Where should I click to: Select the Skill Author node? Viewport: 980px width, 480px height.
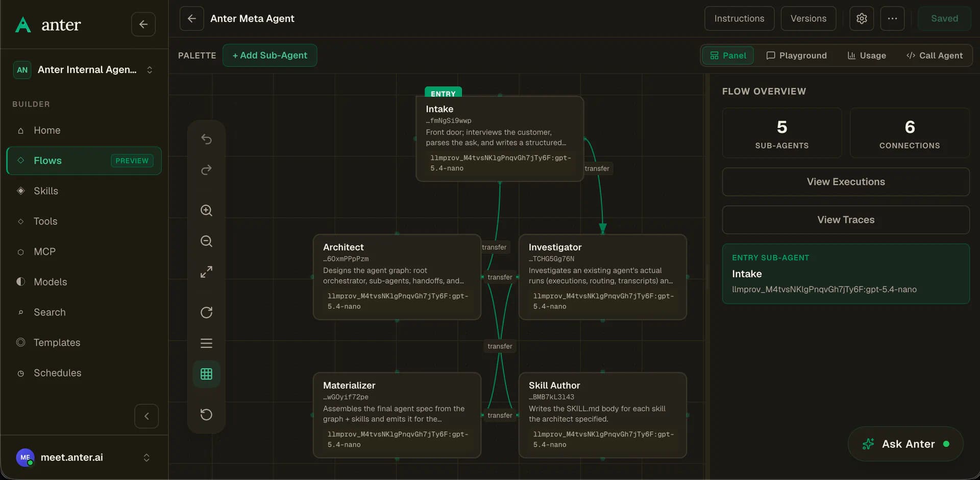[x=603, y=415]
